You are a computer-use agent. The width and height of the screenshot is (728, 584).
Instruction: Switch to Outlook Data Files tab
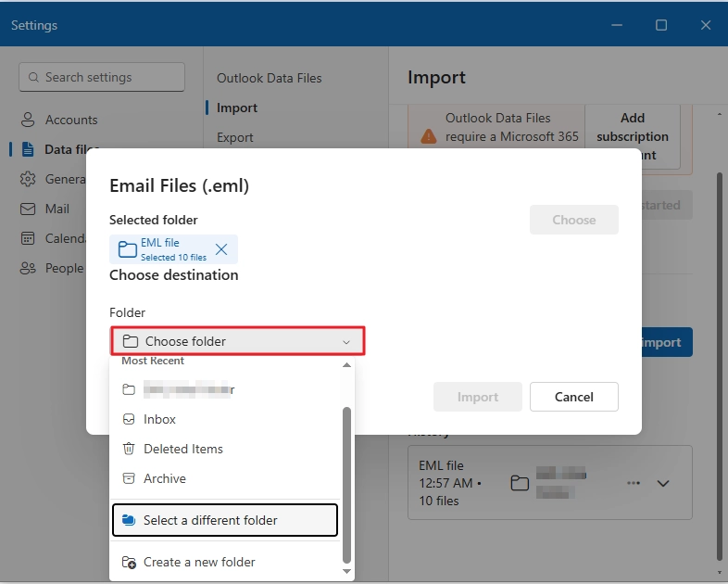(x=270, y=78)
